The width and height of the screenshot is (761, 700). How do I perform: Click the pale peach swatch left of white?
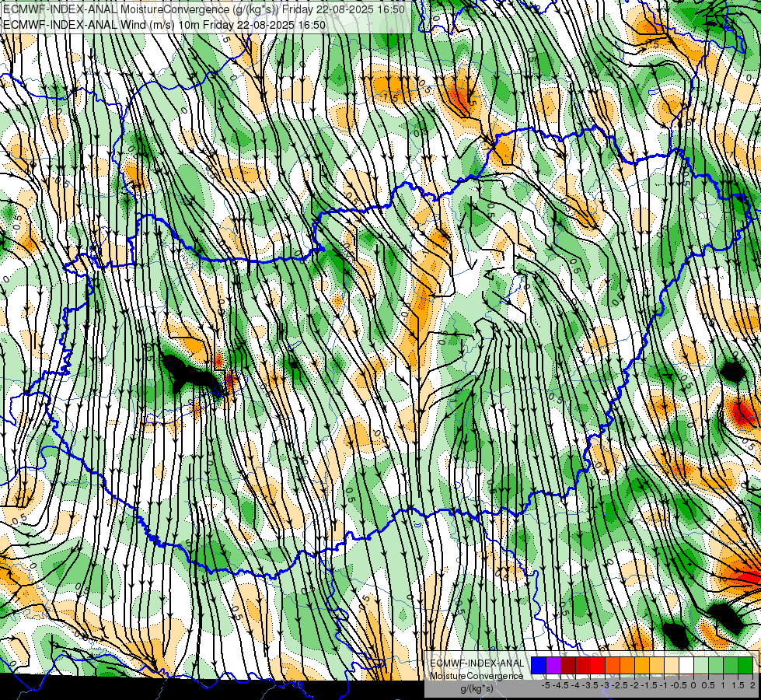672,665
